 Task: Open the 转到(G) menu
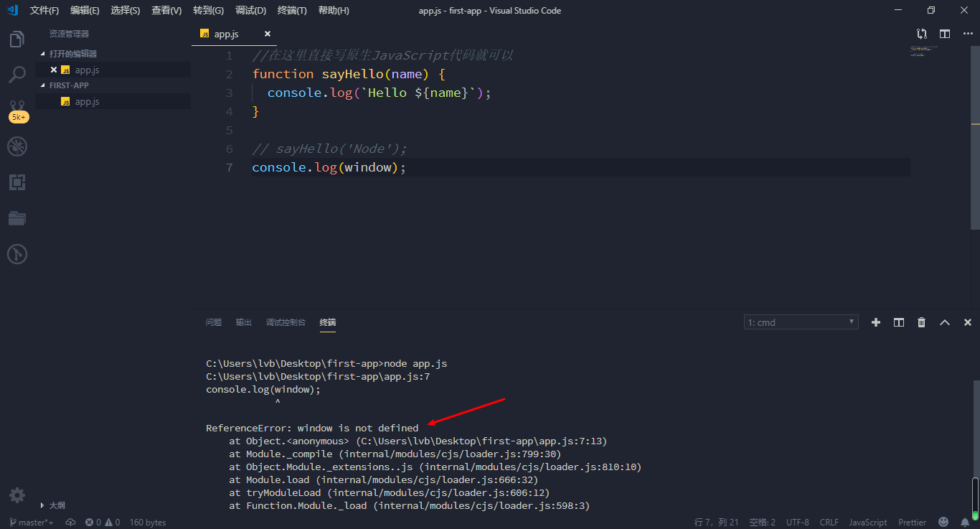[208, 10]
